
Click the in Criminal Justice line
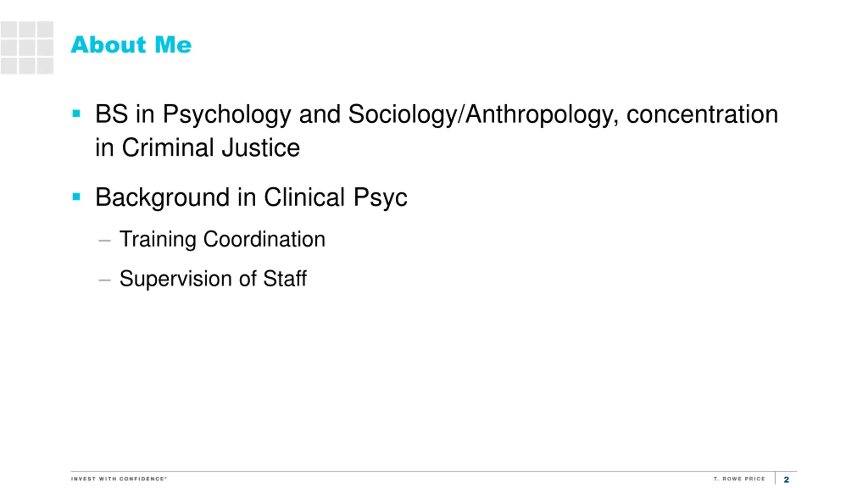click(x=197, y=148)
